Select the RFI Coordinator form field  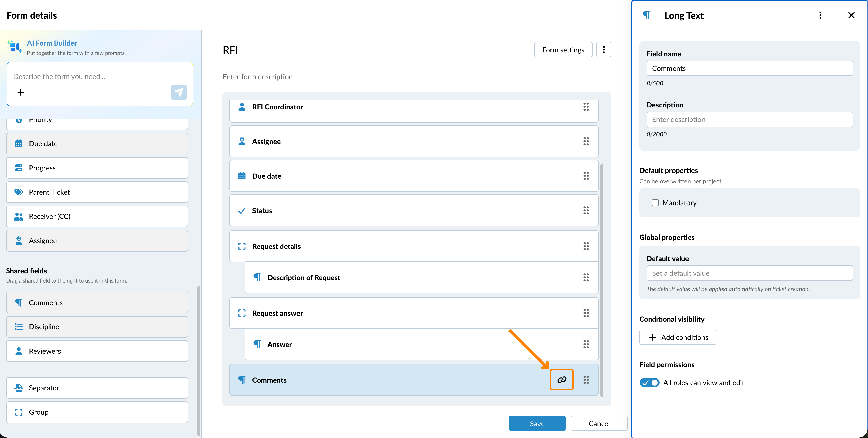pos(414,111)
